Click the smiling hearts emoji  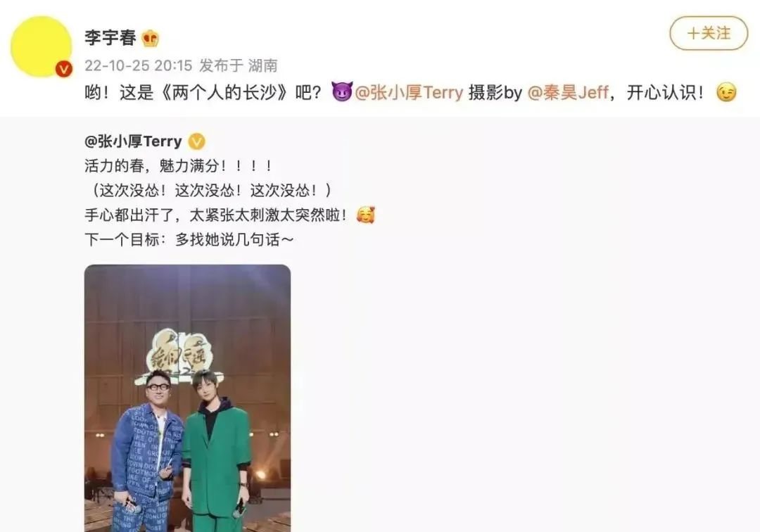(x=365, y=215)
